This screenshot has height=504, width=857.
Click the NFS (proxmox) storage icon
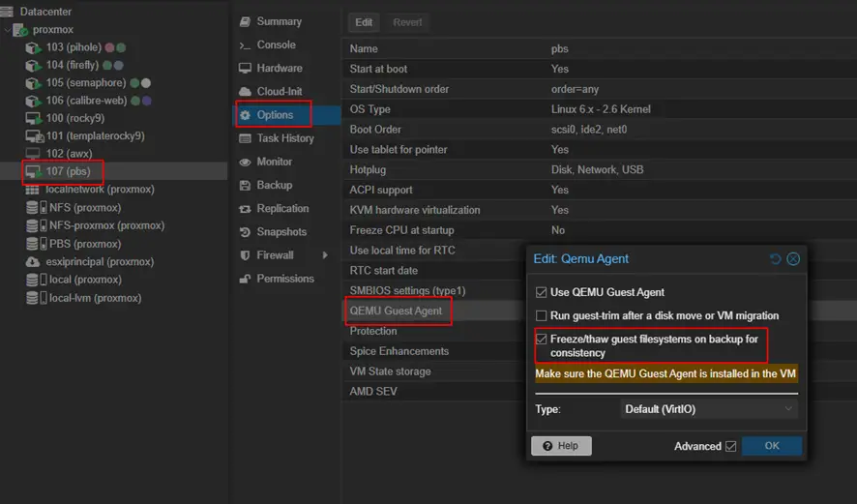pos(36,208)
